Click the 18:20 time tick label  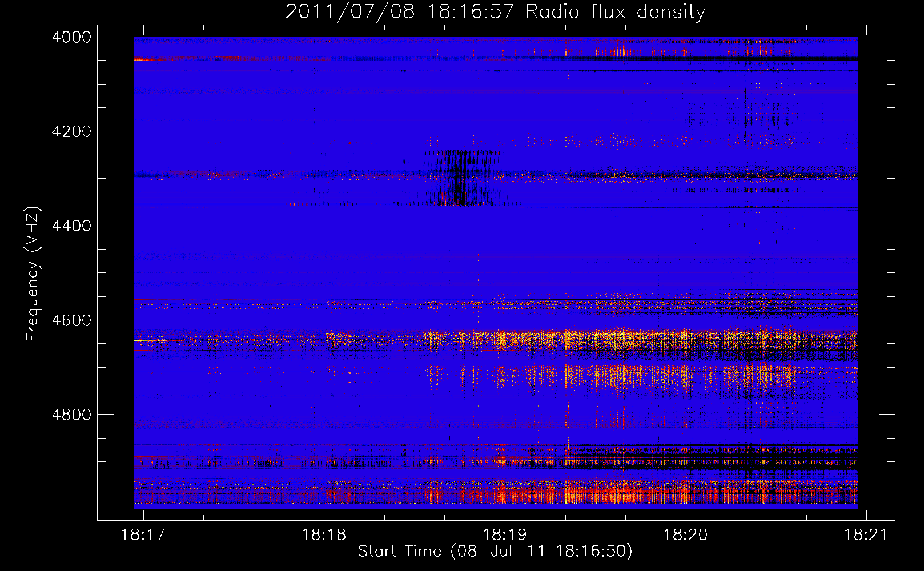click(x=685, y=534)
